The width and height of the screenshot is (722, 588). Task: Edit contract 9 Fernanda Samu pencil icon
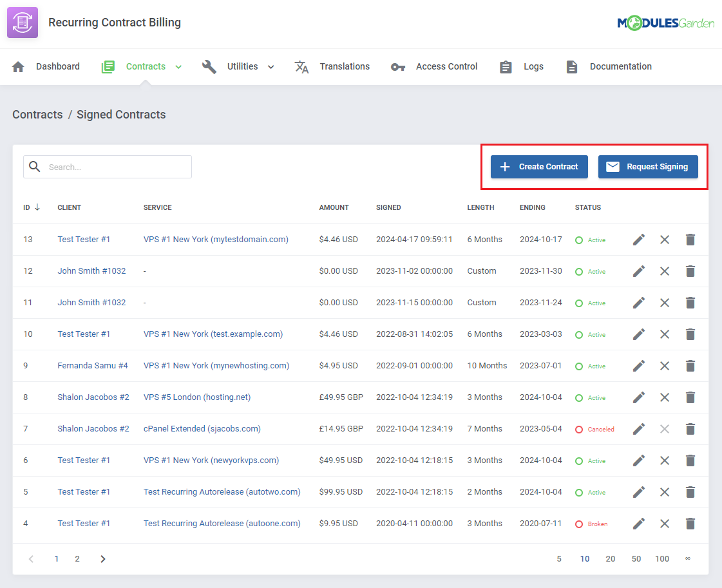coord(639,366)
